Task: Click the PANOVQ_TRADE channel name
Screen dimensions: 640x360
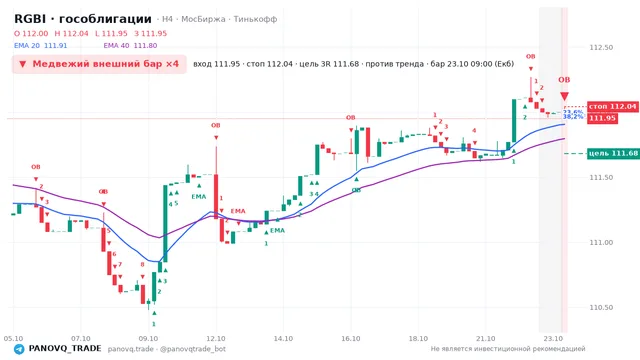Action: tap(65, 349)
